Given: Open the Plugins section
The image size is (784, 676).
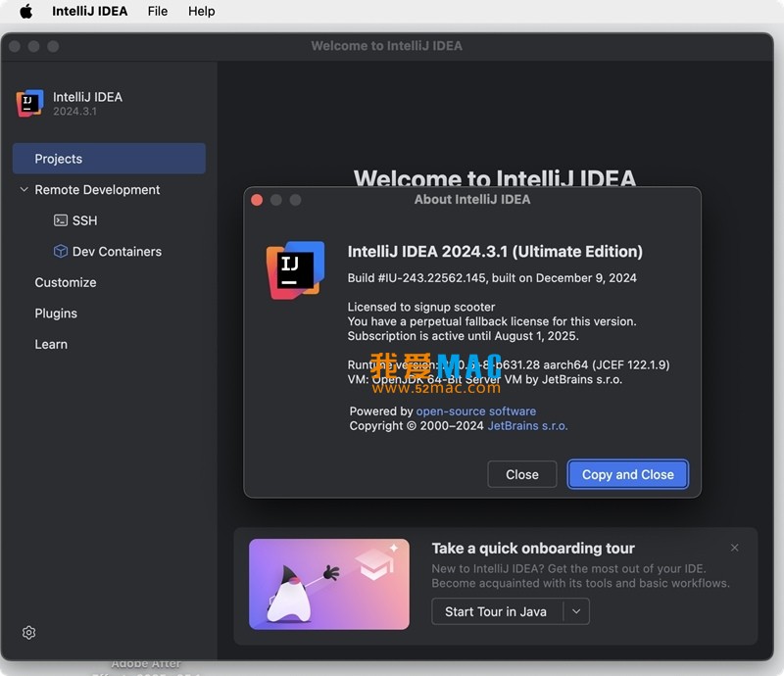Looking at the screenshot, I should [x=56, y=314].
